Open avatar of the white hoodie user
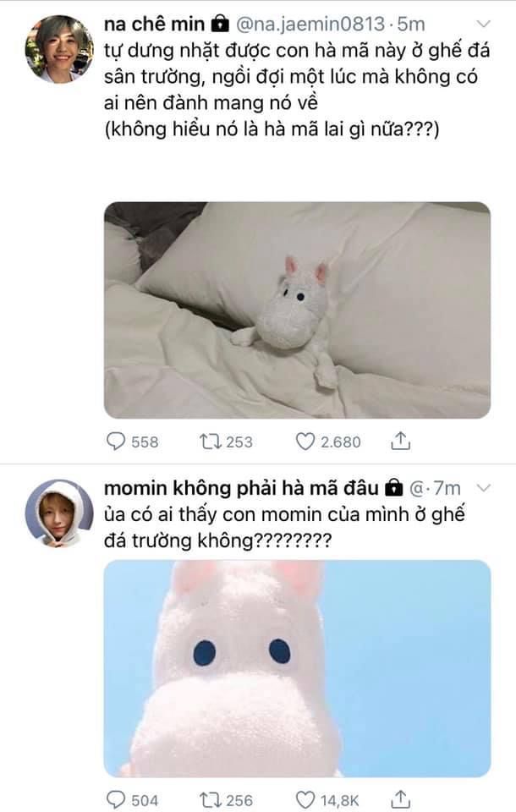This screenshot has width=516, height=812. coord(58,513)
